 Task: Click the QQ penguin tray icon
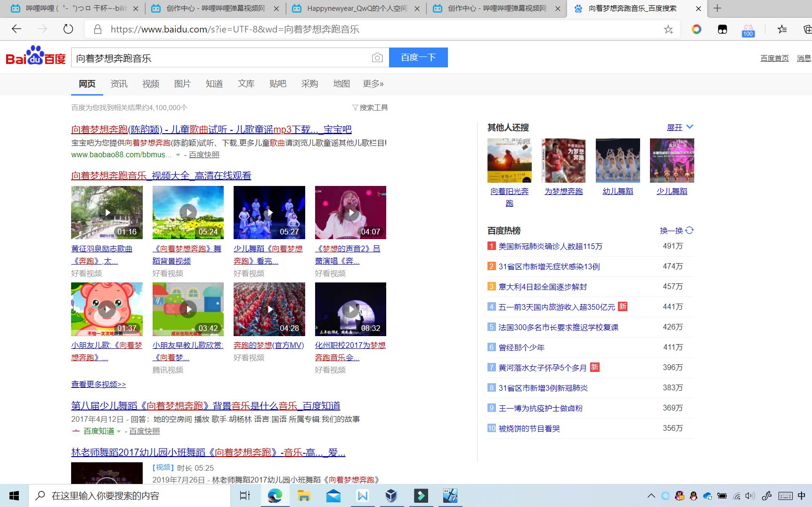pos(693,496)
